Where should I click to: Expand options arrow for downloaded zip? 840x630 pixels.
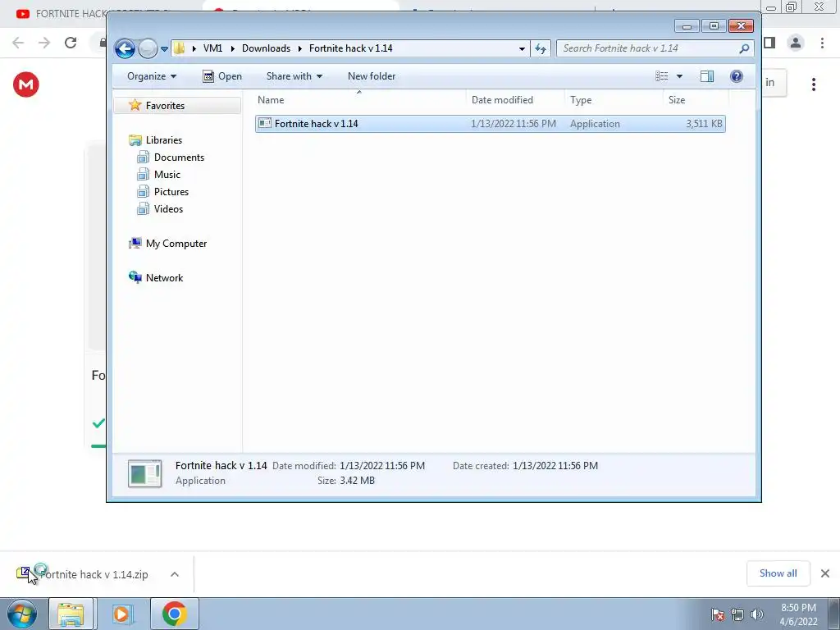pyautogui.click(x=175, y=574)
